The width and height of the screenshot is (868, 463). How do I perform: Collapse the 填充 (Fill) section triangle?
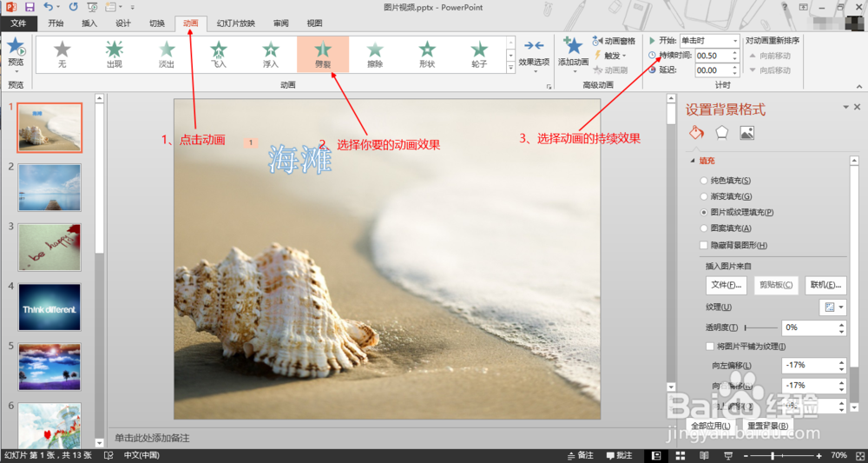pos(692,161)
